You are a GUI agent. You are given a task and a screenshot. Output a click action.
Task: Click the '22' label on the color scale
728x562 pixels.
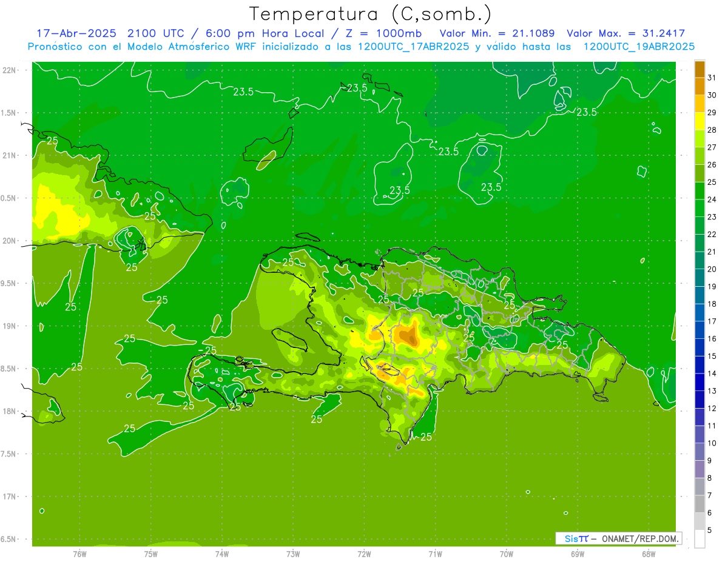712,235
